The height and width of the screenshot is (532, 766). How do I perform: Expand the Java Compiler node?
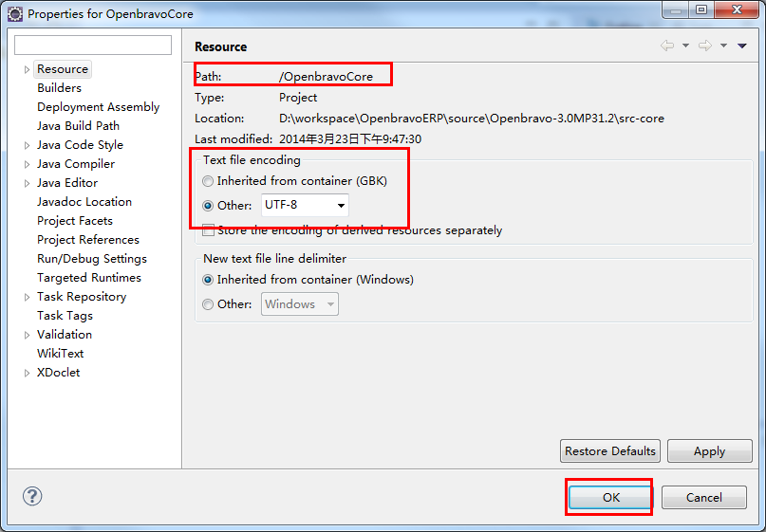pyautogui.click(x=27, y=164)
